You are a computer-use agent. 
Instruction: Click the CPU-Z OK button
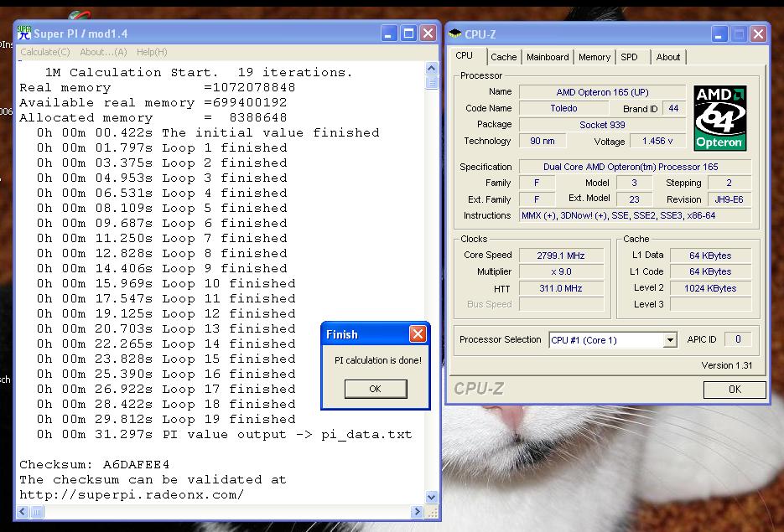735,389
